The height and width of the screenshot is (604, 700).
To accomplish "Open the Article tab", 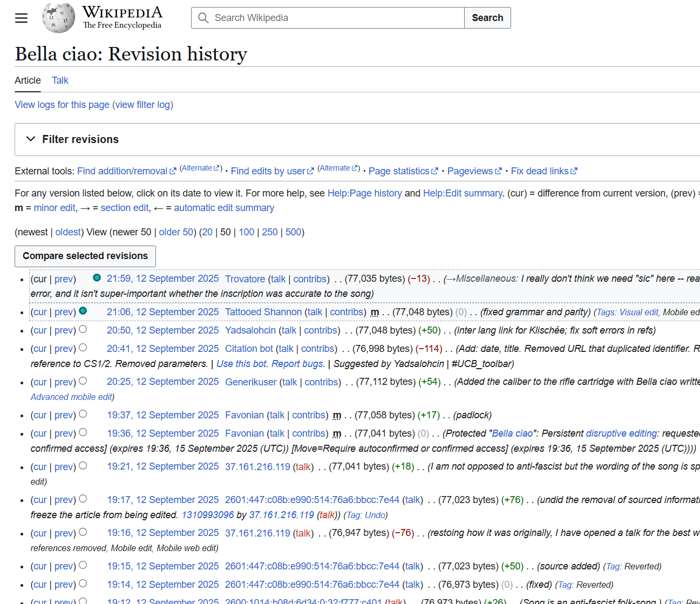I will 28,80.
